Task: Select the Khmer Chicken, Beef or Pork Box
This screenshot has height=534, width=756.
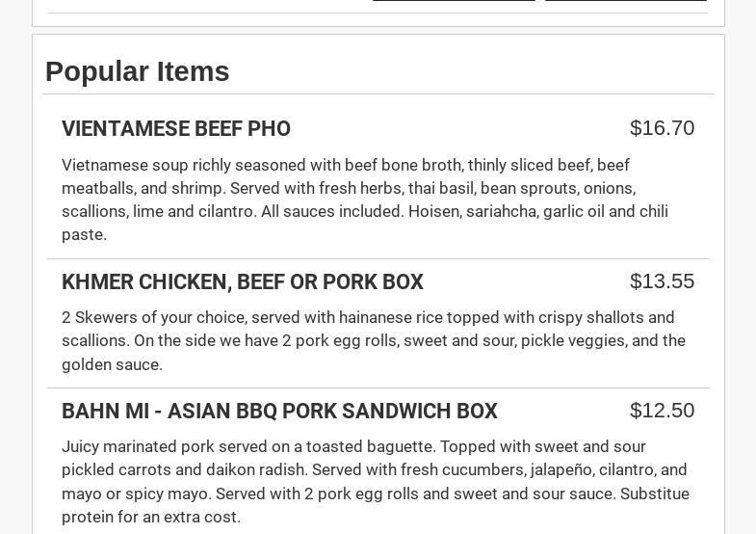Action: coord(242,282)
